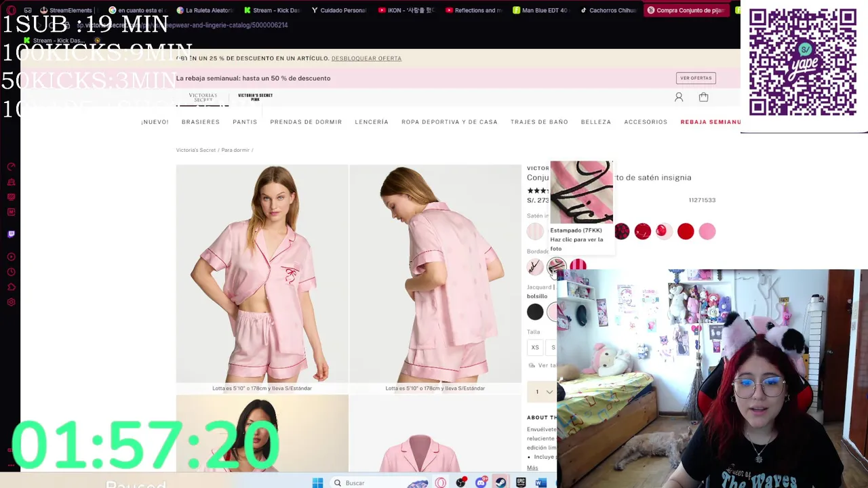Choose size XS
Viewport: 868px width, 488px height.
tap(535, 348)
